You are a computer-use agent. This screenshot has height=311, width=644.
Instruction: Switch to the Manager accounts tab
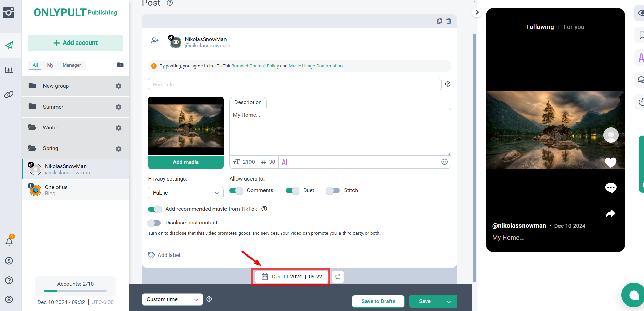[x=72, y=65]
